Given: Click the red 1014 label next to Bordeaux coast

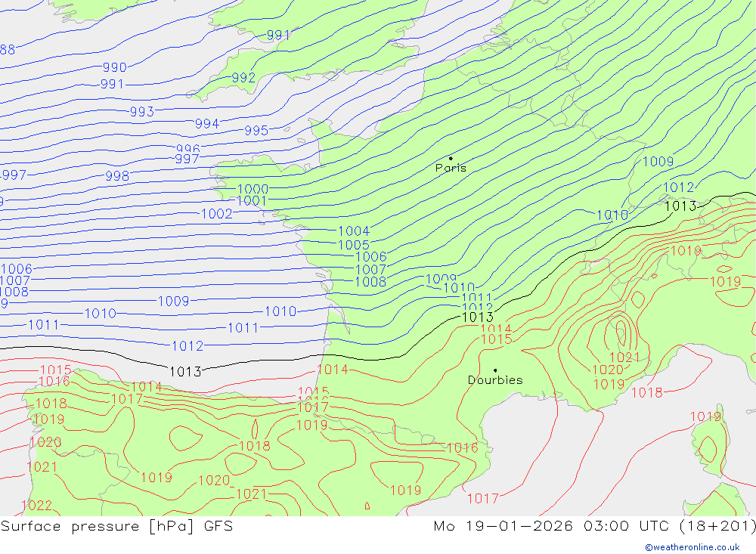Looking at the screenshot, I should tap(333, 370).
